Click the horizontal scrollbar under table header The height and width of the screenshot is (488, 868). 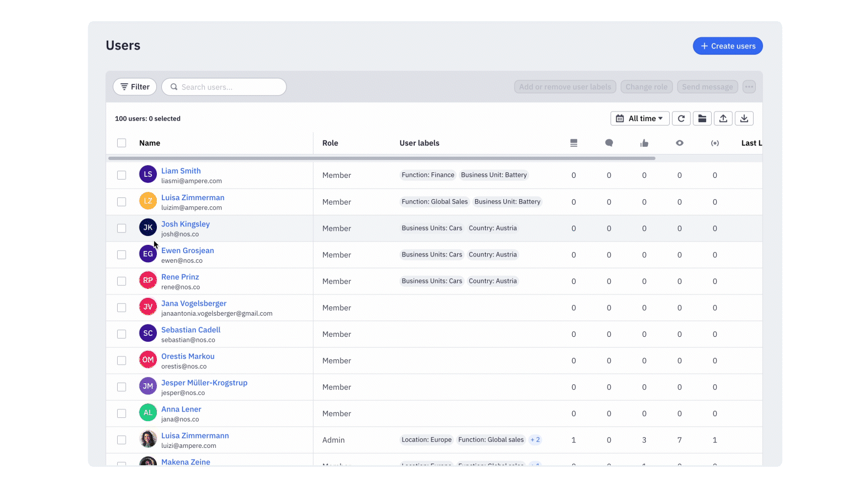click(x=381, y=158)
